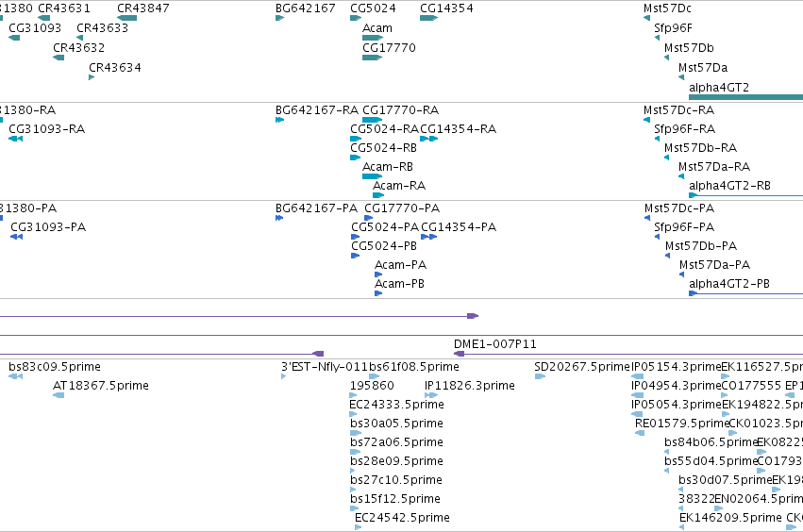Click EST bs30d07.5prime
803x532 pixels.
tap(726, 481)
